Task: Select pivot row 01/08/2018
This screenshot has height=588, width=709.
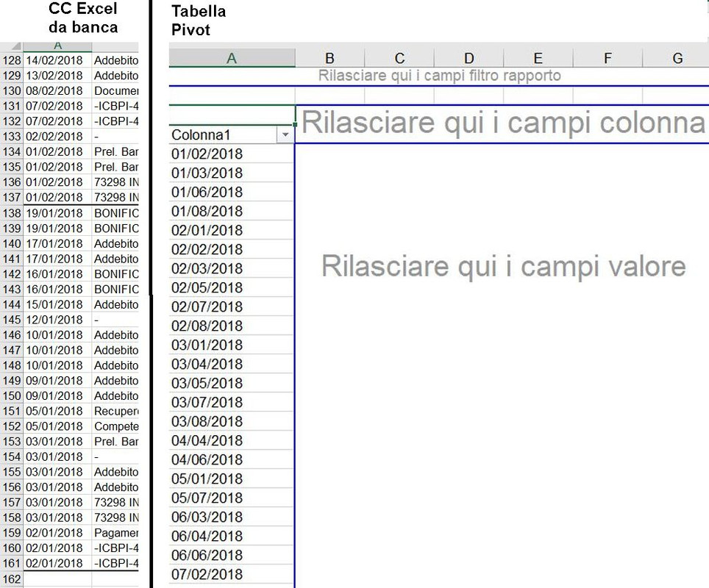Action: click(x=232, y=211)
